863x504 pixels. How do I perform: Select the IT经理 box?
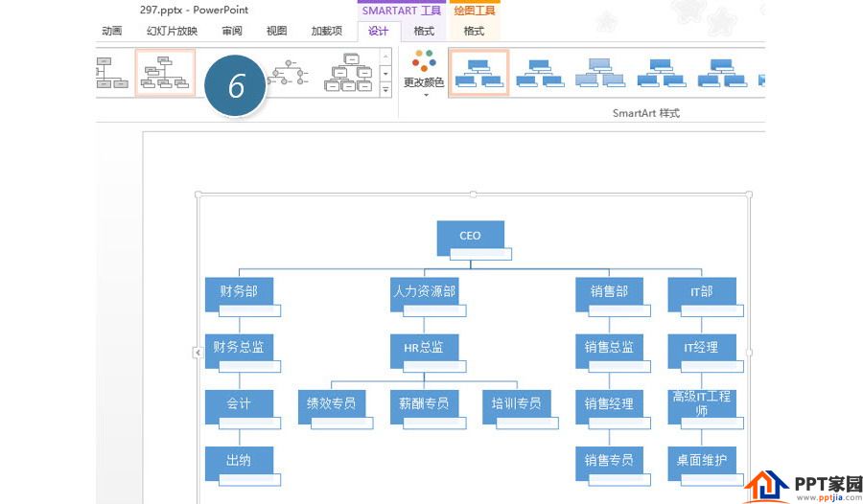point(702,351)
